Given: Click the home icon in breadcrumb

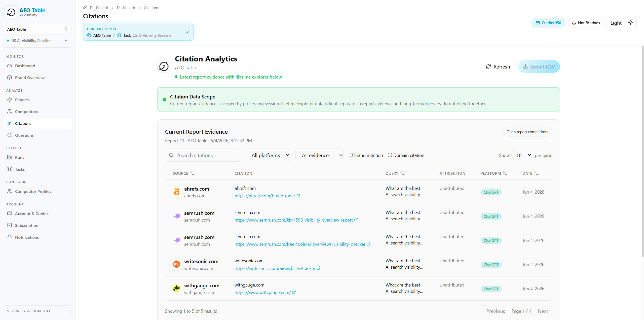Looking at the screenshot, I should click(x=85, y=8).
